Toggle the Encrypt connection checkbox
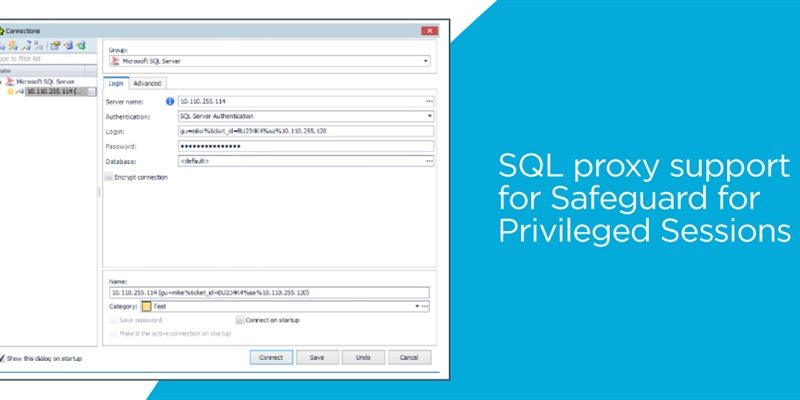800x400 pixels. (108, 178)
